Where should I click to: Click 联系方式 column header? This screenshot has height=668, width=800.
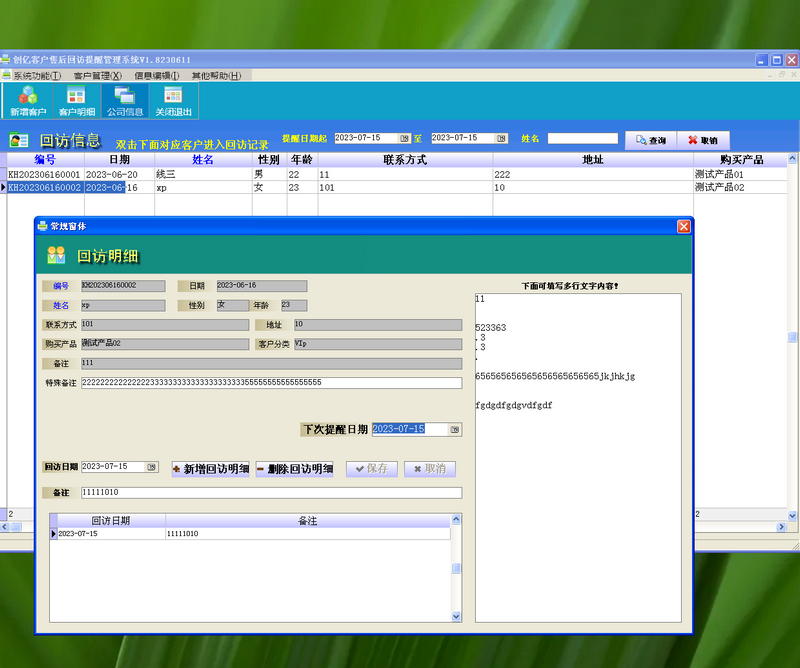pyautogui.click(x=405, y=160)
